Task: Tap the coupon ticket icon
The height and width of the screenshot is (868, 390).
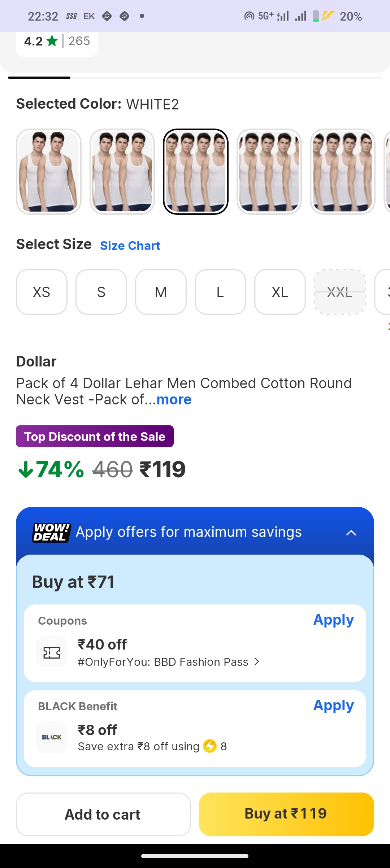Action: coord(52,652)
